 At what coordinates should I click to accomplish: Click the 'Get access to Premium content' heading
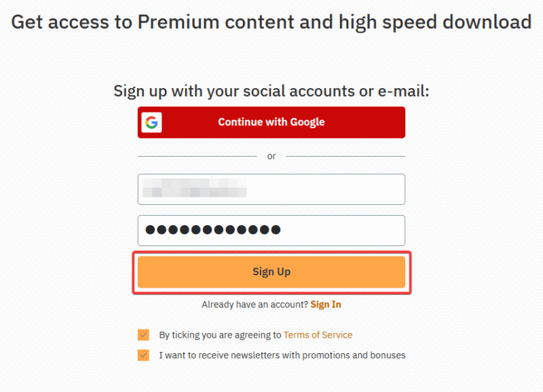[x=271, y=22]
